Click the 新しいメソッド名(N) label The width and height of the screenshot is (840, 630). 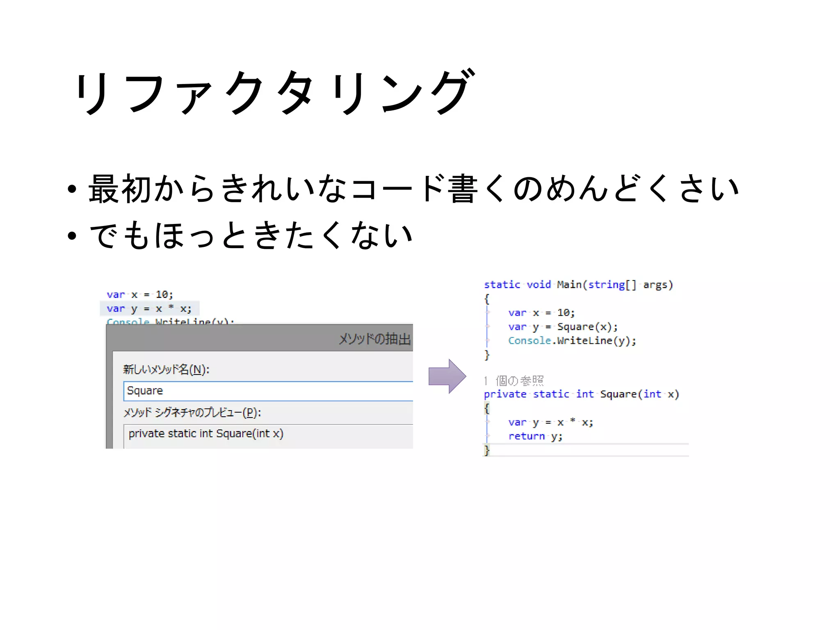click(x=166, y=370)
